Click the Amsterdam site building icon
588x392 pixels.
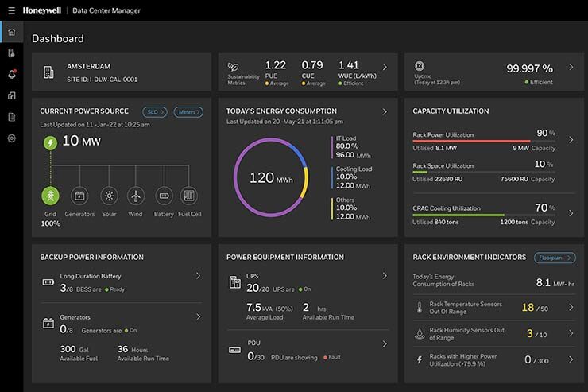tap(49, 72)
